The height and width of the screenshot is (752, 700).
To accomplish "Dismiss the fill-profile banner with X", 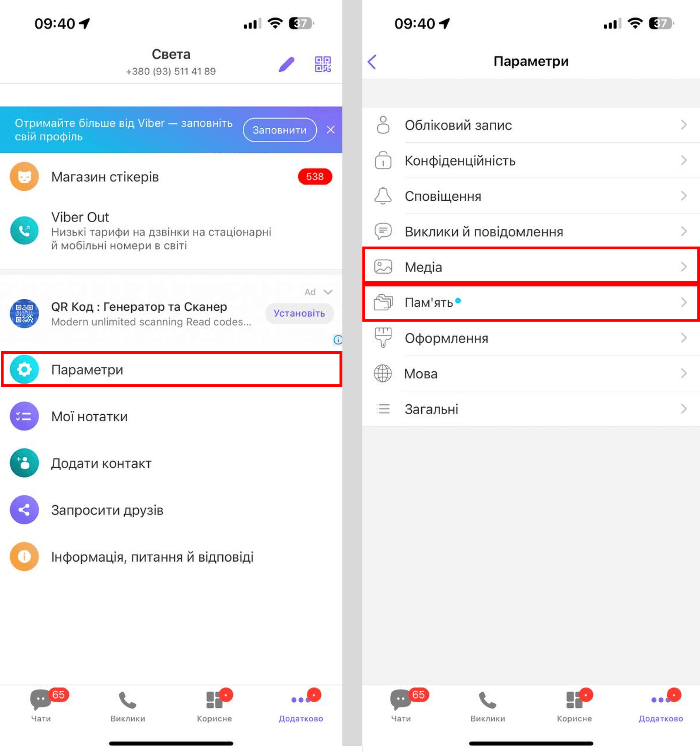I will pos(331,130).
